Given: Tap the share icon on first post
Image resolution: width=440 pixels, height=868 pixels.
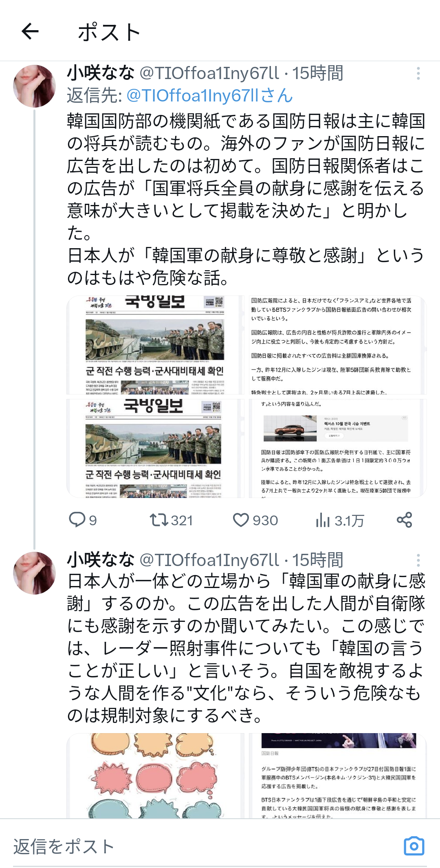Looking at the screenshot, I should (x=405, y=520).
